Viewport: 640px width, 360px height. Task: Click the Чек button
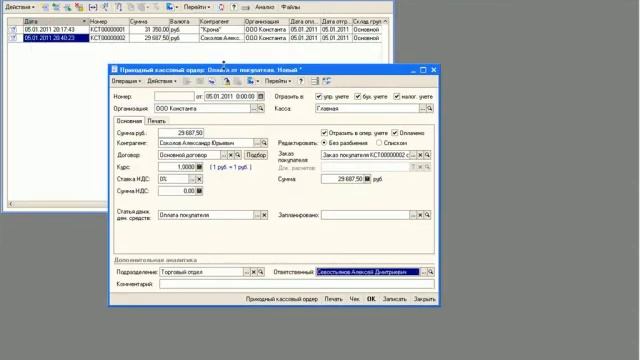[x=354, y=299]
